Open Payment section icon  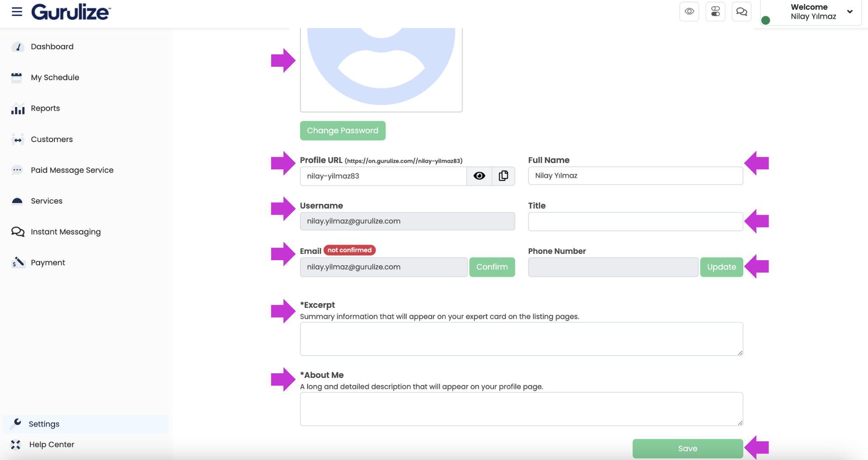pos(17,263)
